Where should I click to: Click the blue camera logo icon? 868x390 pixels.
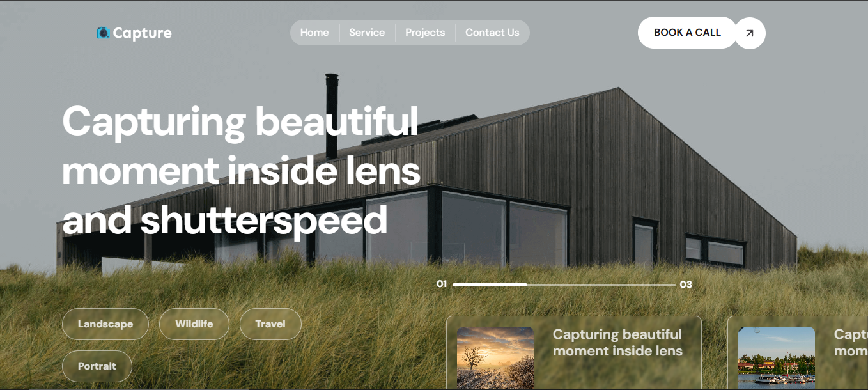pyautogui.click(x=104, y=33)
